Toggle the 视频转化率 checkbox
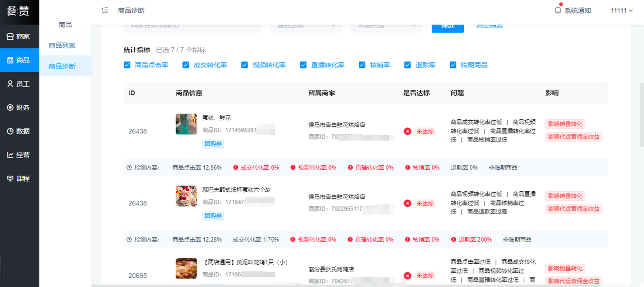The height and width of the screenshot is (287, 644). (x=245, y=65)
